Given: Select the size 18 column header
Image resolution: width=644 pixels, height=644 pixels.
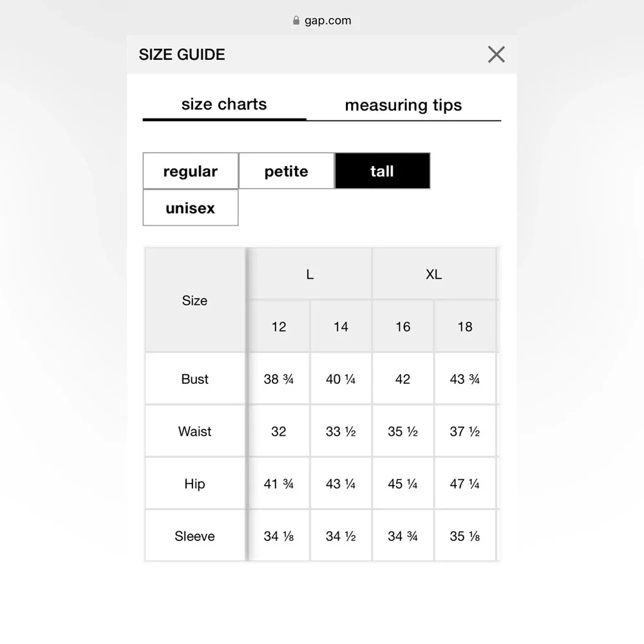Looking at the screenshot, I should point(465,327).
